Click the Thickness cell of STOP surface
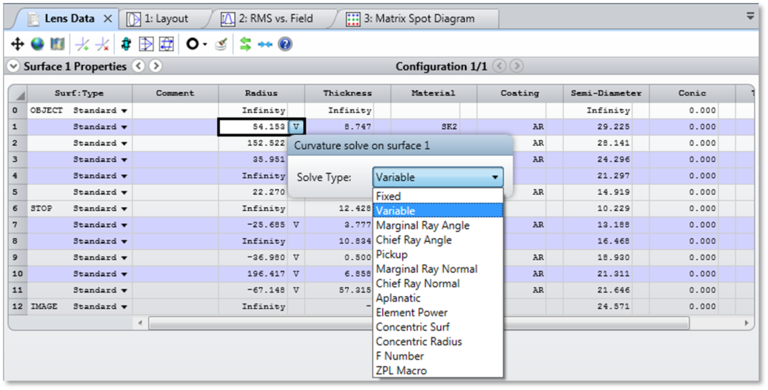768x390 pixels. pyautogui.click(x=348, y=209)
